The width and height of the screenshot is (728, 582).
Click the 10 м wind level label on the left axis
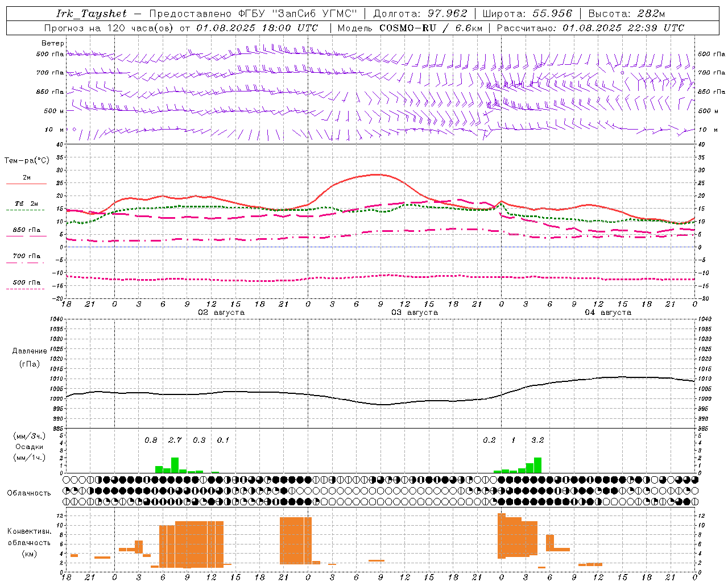[54, 130]
